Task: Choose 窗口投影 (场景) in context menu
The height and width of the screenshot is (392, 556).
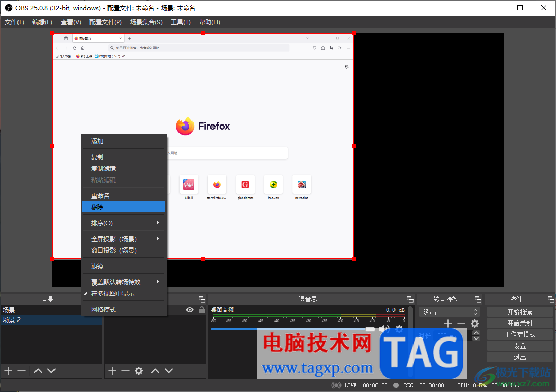Action: [x=123, y=251]
